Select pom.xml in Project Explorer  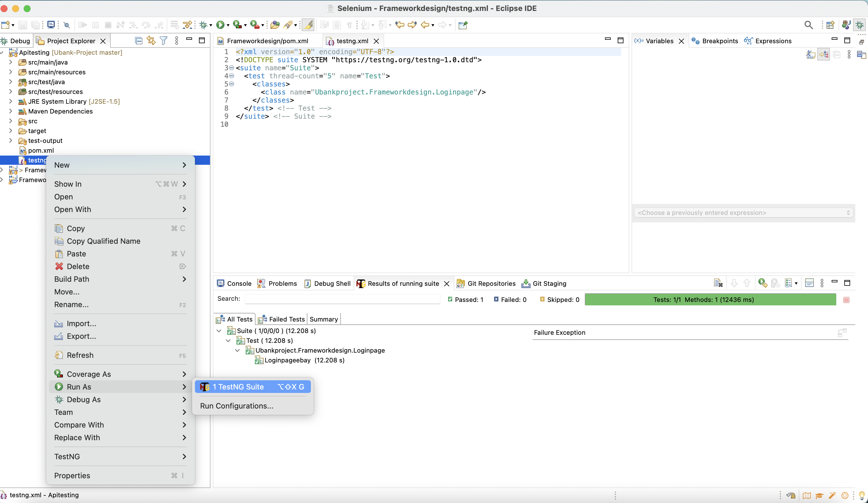coord(37,150)
